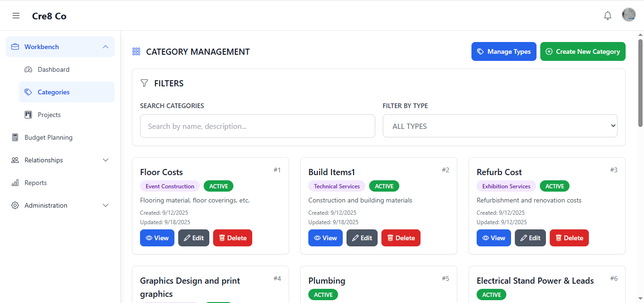Screen dimensions: 644x303
Task: Click the Reports bar chart icon
Action: tap(15, 183)
